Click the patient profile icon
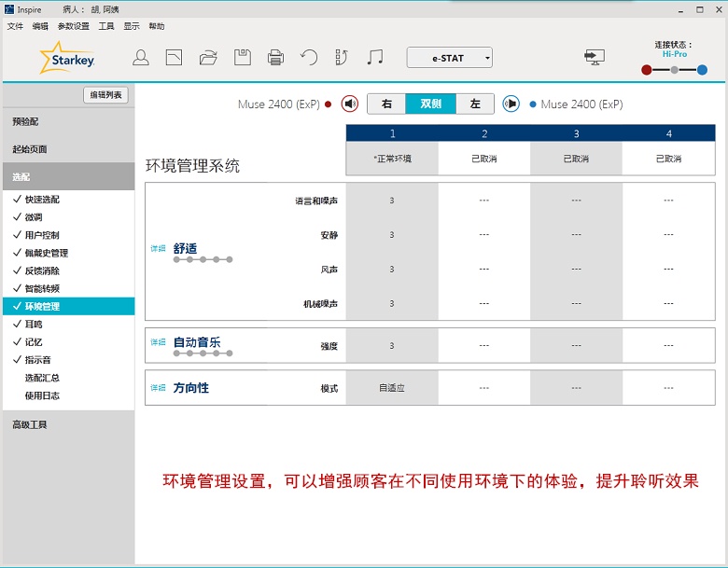The height and width of the screenshot is (568, 728). [x=141, y=58]
